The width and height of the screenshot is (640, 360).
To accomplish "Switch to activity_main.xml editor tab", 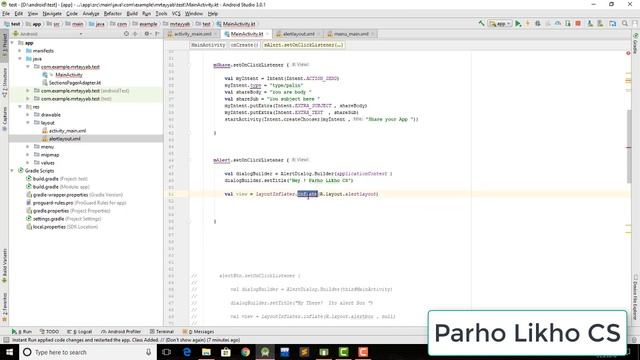I will [x=193, y=34].
